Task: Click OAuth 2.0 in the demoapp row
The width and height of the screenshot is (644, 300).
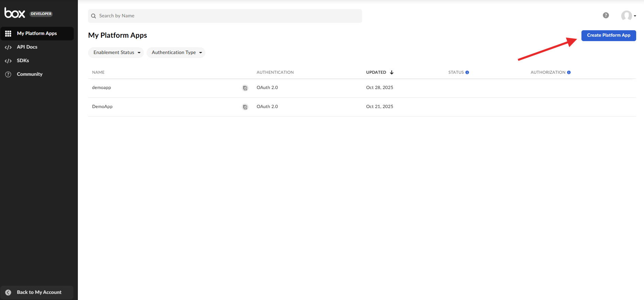Action: click(267, 88)
